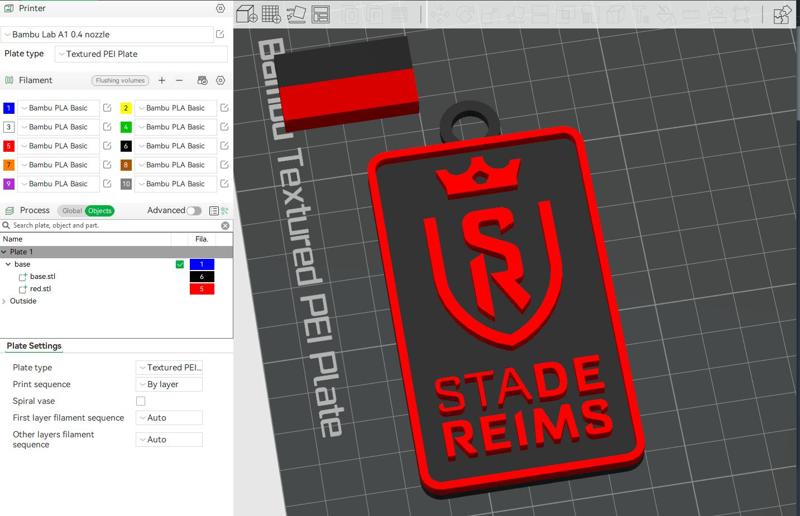Click filament 9 purple color swatch
The image size is (800, 516).
(9, 183)
